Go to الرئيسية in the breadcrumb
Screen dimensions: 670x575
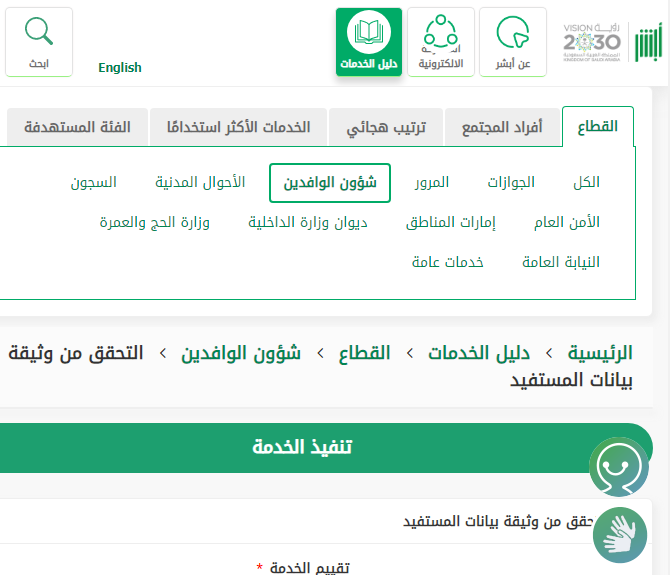click(600, 353)
